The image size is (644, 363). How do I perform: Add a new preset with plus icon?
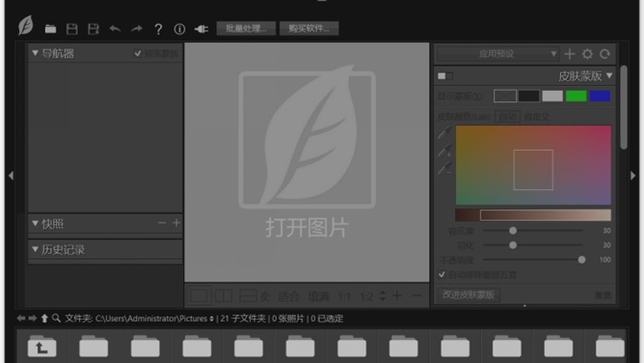[570, 53]
